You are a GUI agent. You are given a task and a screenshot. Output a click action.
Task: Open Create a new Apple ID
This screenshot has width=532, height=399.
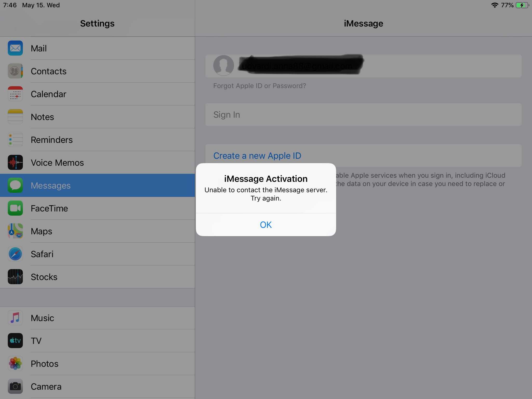[257, 156]
